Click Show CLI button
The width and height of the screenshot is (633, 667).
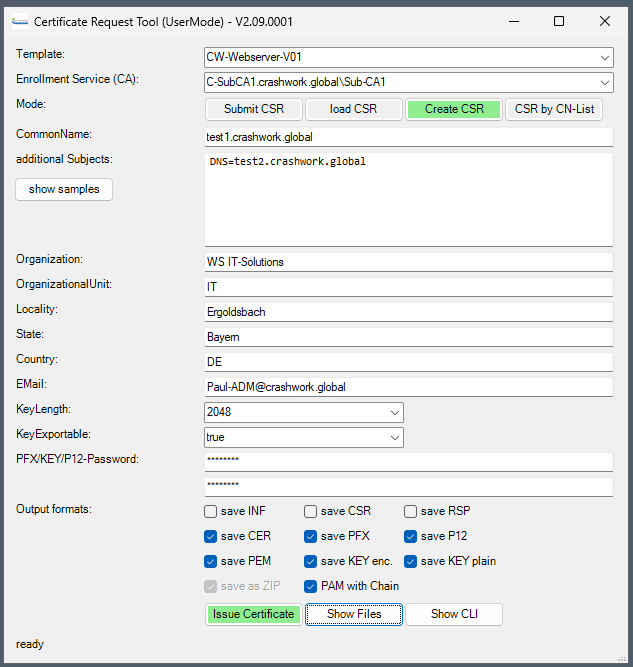point(454,614)
